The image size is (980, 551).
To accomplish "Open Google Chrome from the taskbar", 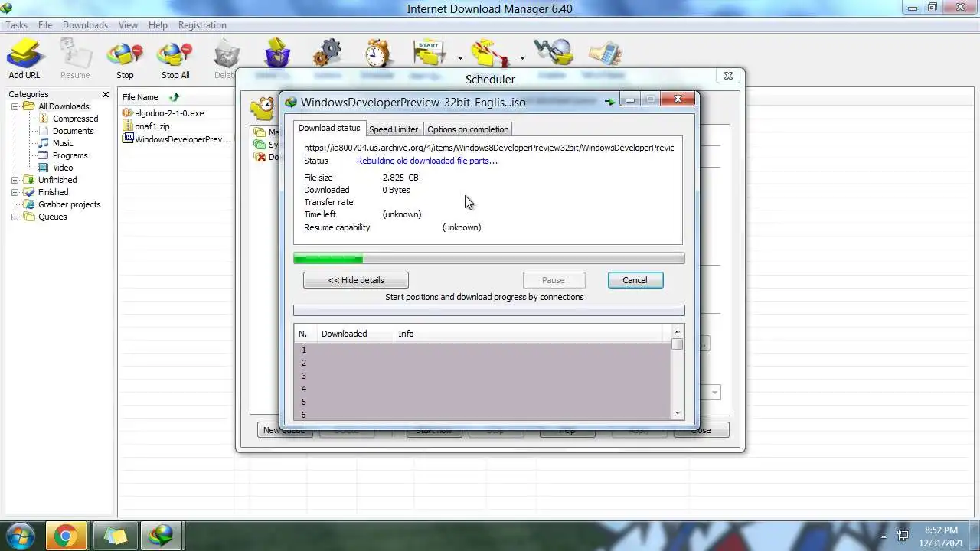I will pyautogui.click(x=66, y=536).
